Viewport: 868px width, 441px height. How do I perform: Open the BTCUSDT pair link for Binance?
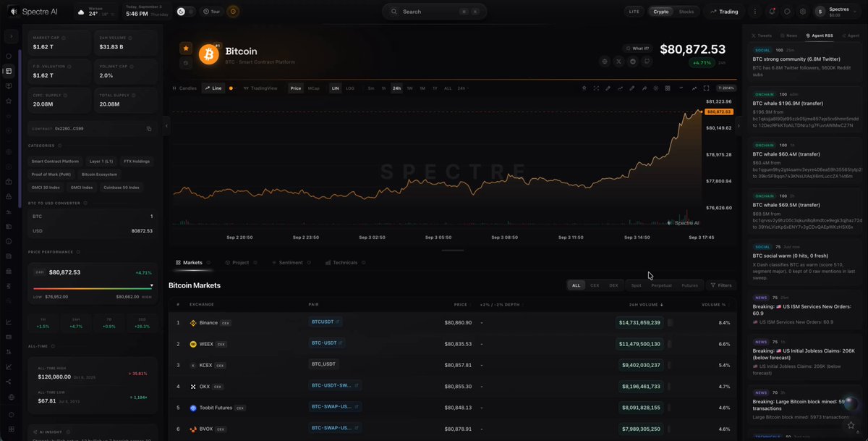pos(325,322)
